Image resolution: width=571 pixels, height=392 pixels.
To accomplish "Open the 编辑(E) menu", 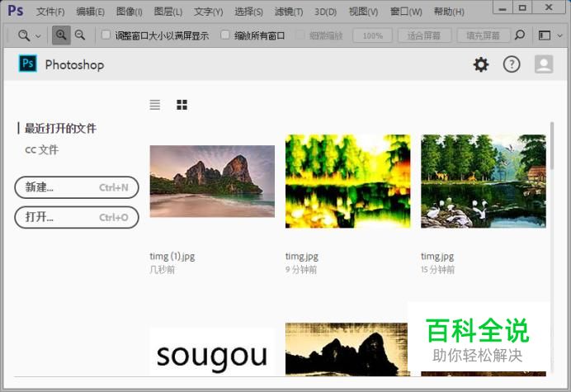I will coord(90,12).
